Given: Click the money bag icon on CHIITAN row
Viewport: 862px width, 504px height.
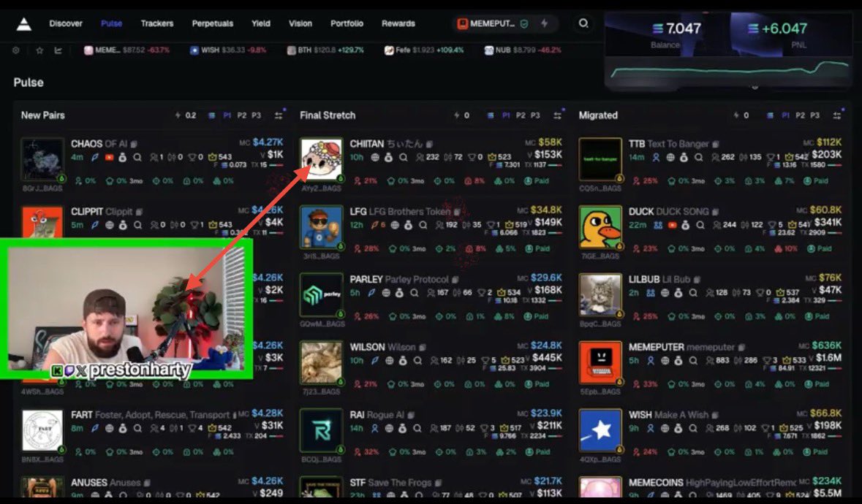Looking at the screenshot, I should pos(388,158).
